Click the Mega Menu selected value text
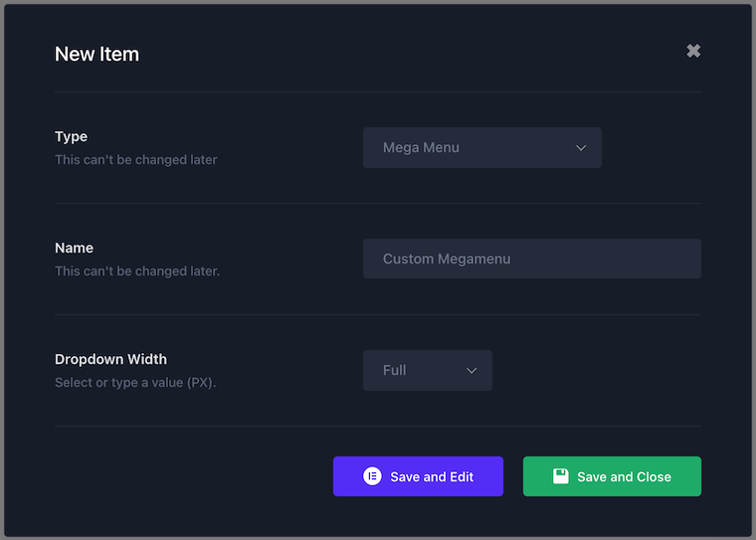Viewport: 756px width, 540px height. point(421,147)
